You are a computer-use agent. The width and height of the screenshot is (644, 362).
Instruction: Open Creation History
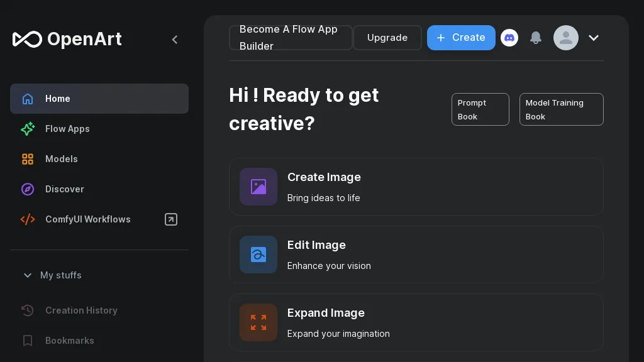pyautogui.click(x=81, y=310)
